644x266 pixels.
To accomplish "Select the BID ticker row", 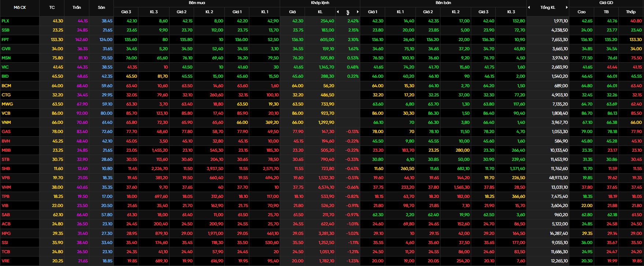I will [5, 76].
